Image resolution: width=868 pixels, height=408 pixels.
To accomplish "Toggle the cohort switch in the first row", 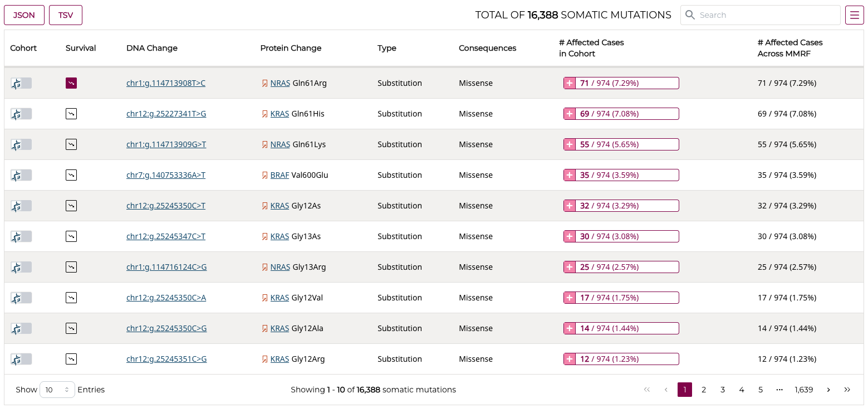I will point(21,82).
